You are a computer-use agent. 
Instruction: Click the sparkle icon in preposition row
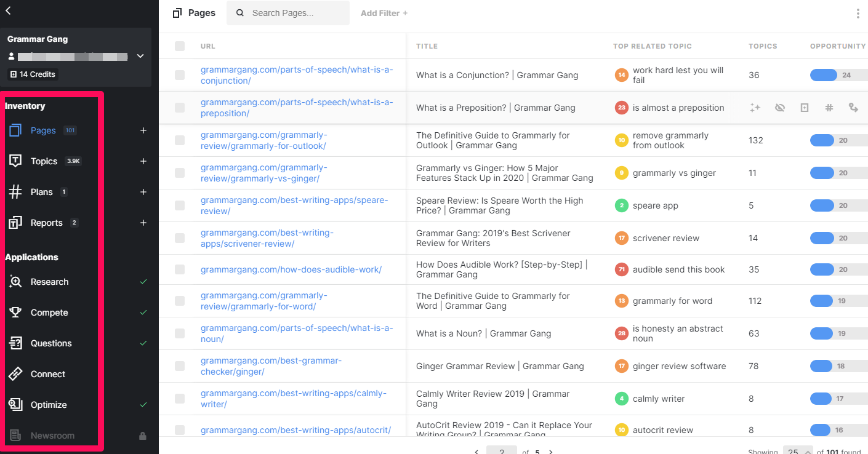(755, 108)
